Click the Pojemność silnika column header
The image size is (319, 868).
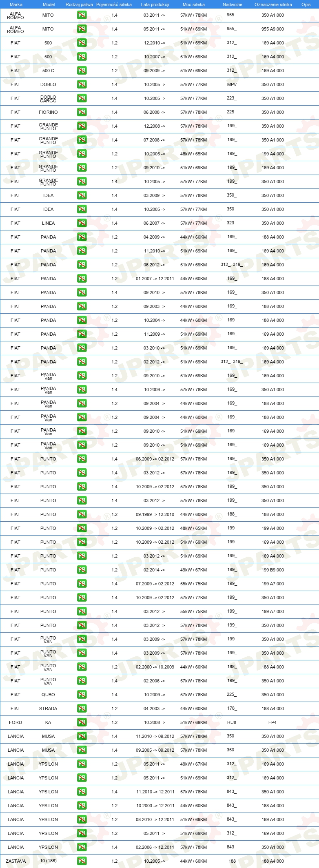pos(114,4)
